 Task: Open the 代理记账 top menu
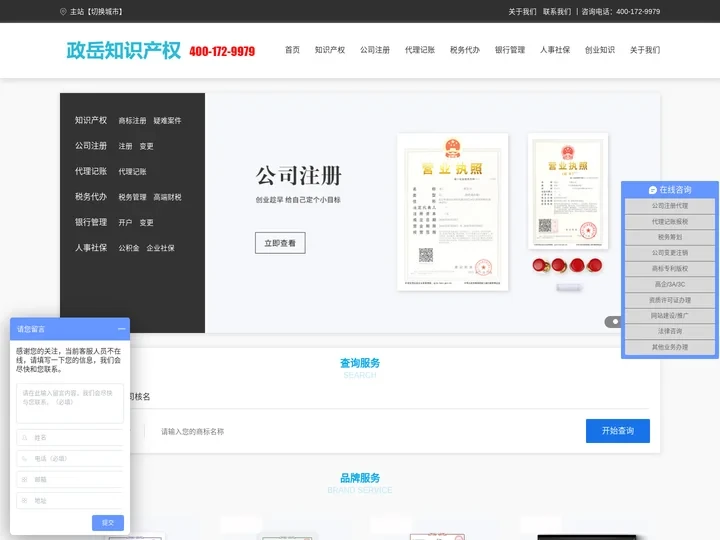[x=420, y=50]
